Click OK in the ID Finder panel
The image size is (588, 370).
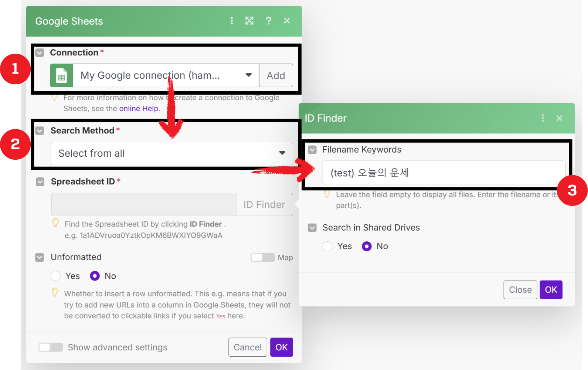[551, 290]
